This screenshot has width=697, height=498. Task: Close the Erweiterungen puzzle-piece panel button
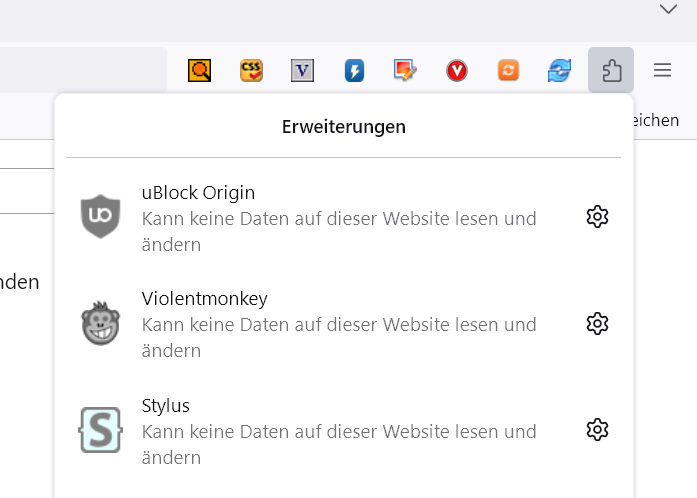pyautogui.click(x=611, y=71)
